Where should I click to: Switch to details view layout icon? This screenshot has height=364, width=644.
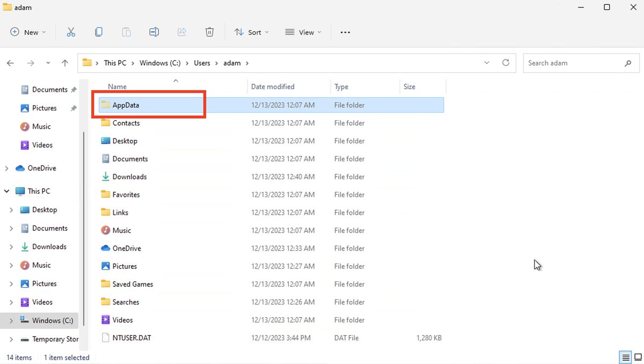(625, 357)
